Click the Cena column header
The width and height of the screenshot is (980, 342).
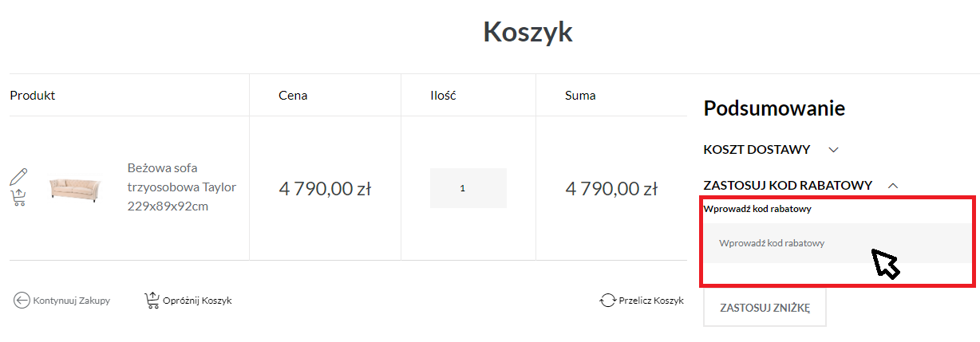click(293, 96)
